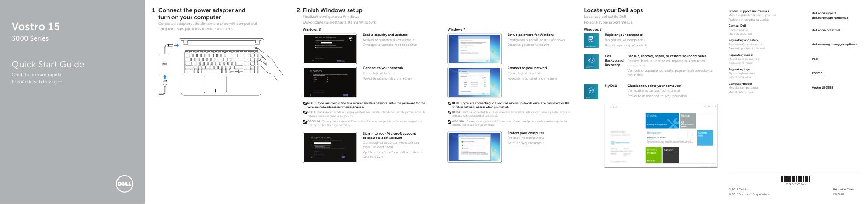Click Connect to your network under Windows 7
The width and height of the screenshot is (868, 204).
(527, 68)
